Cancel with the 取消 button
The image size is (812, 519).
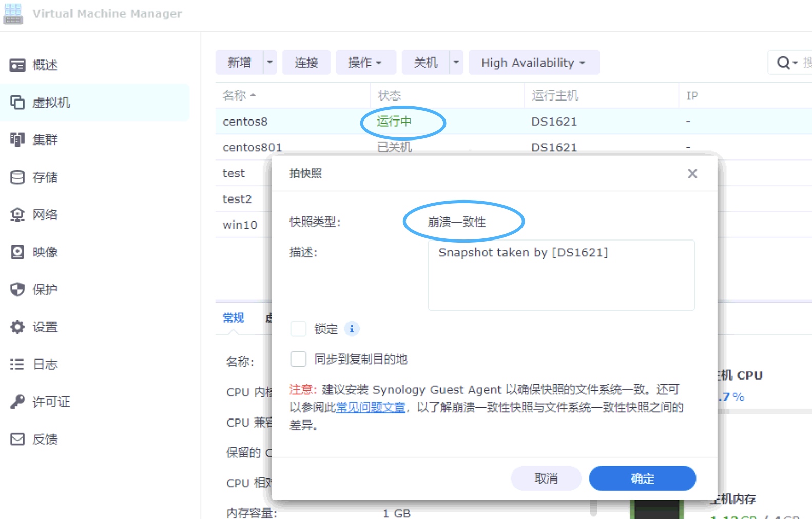coord(546,478)
